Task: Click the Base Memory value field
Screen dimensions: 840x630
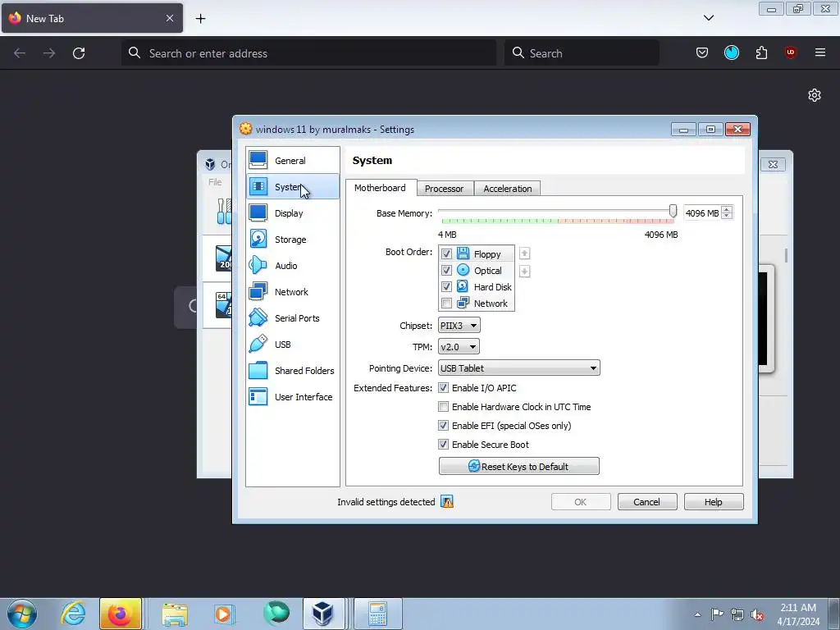Action: click(x=702, y=213)
